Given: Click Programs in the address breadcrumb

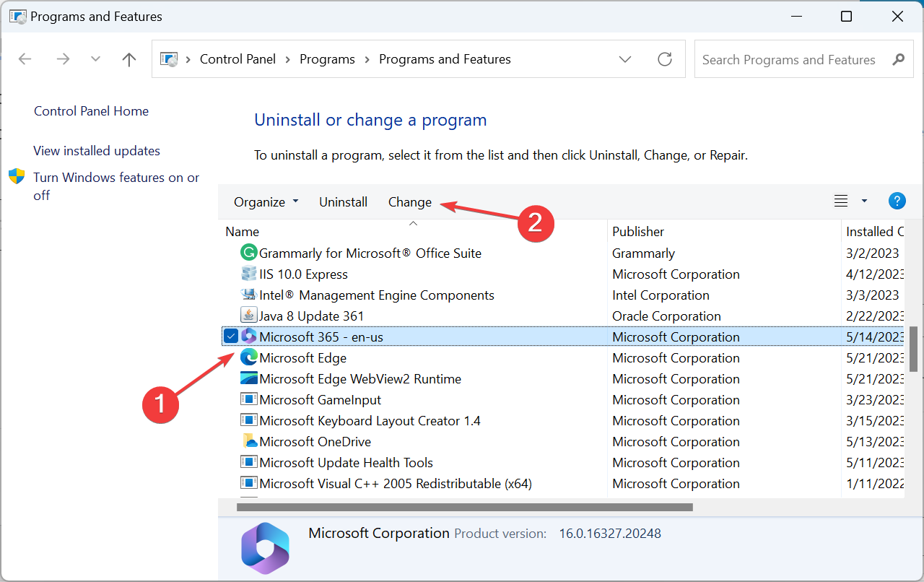Looking at the screenshot, I should click(x=327, y=59).
